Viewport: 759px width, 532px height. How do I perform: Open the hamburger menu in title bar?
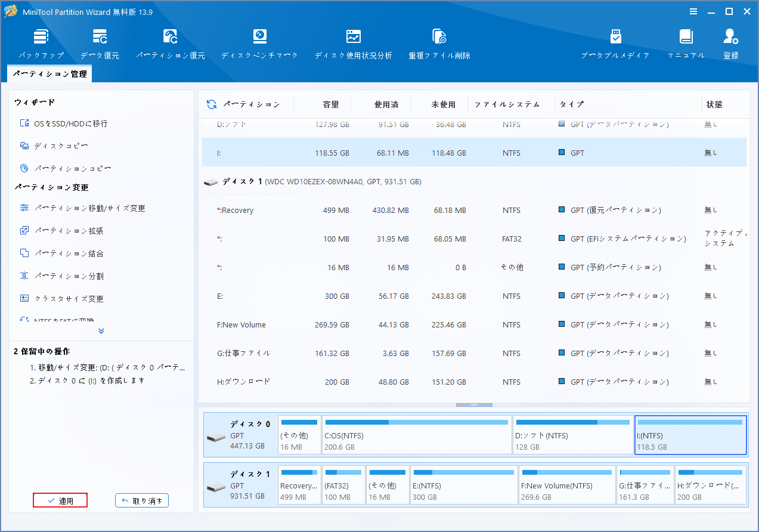[693, 11]
